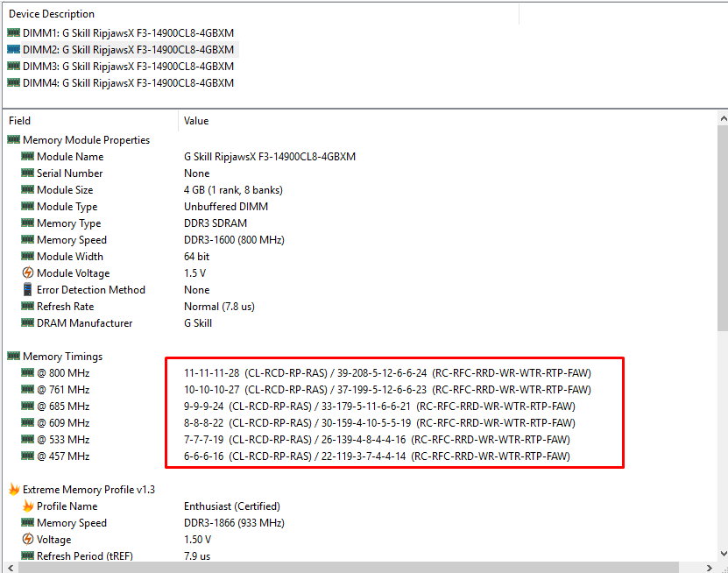Click the Module Size row icon
Image resolution: width=728 pixels, height=573 pixels.
click(x=27, y=189)
